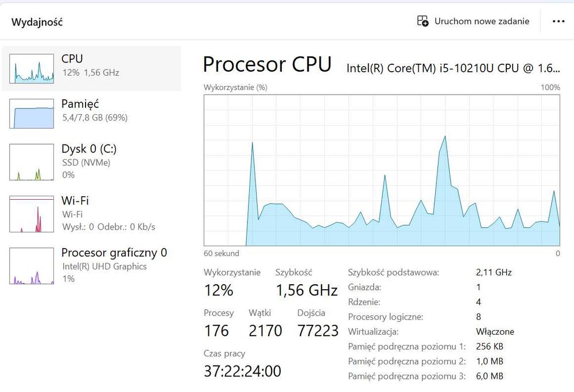The height and width of the screenshot is (392, 574).
Task: Click the Wirtualizacja Włączone status text
Action: (495, 332)
